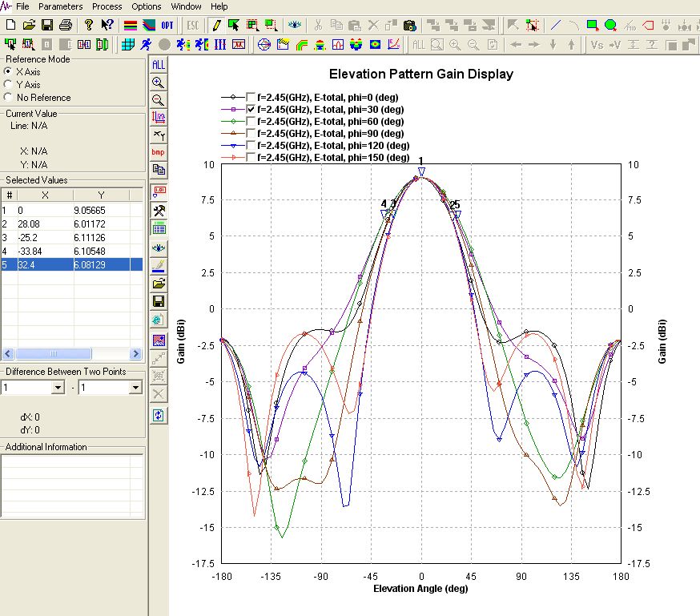Open the second difference point dropdown
This screenshot has height=616, width=700.
pyautogui.click(x=135, y=388)
